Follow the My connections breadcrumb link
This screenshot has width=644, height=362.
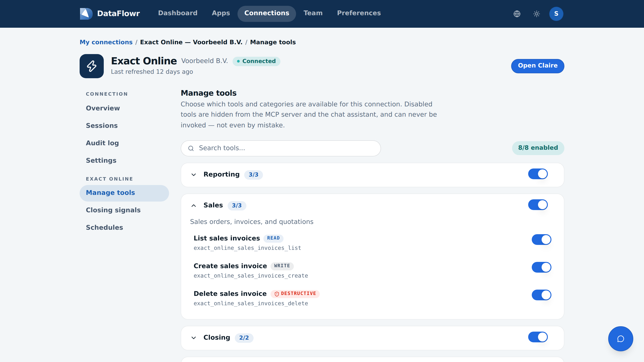106,42
